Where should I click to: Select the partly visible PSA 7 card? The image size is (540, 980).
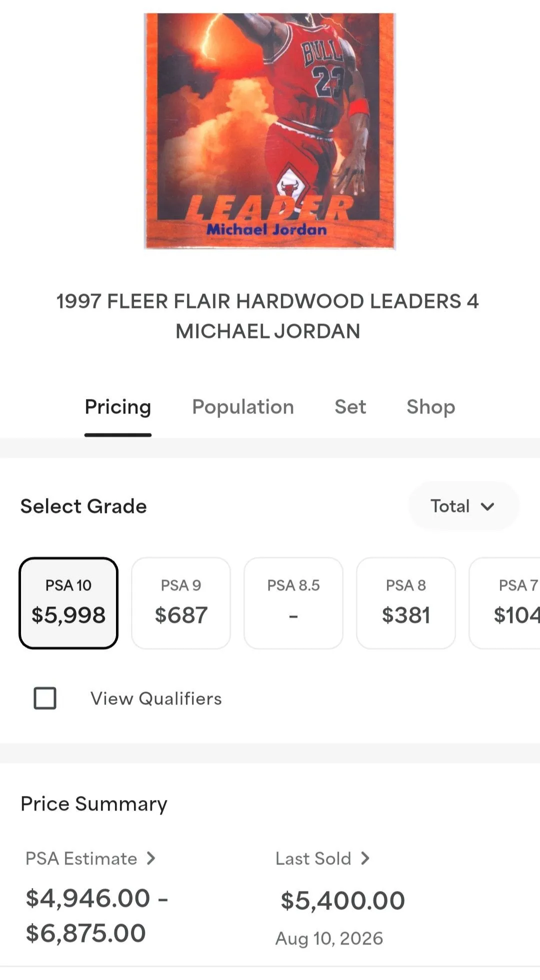504,603
